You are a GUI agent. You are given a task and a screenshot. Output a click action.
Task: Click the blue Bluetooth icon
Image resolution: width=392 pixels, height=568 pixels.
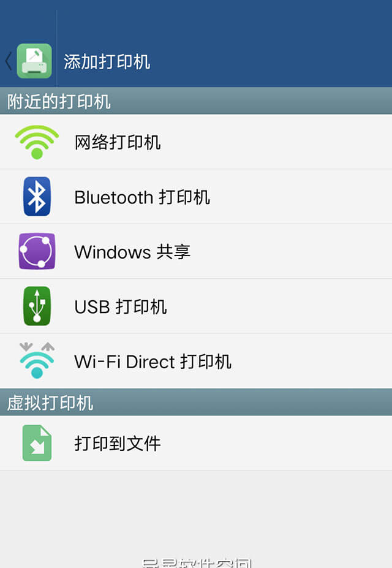pos(37,197)
